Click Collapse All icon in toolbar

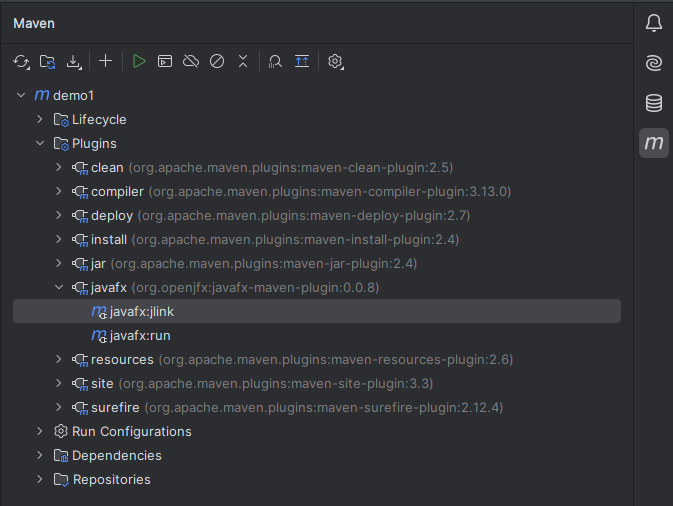[x=243, y=61]
